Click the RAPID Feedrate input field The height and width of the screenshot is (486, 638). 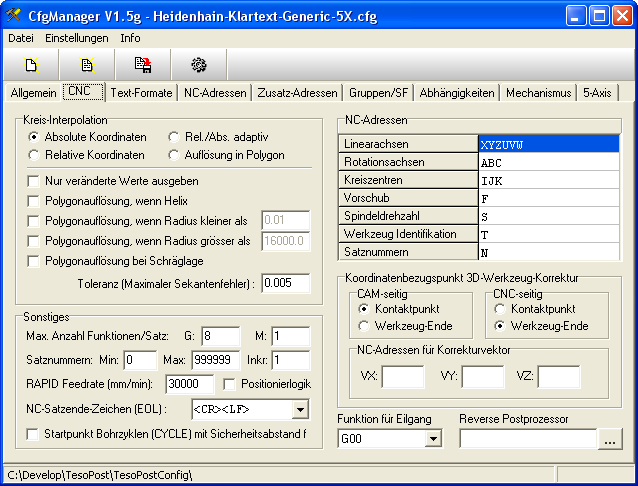pyautogui.click(x=190, y=384)
